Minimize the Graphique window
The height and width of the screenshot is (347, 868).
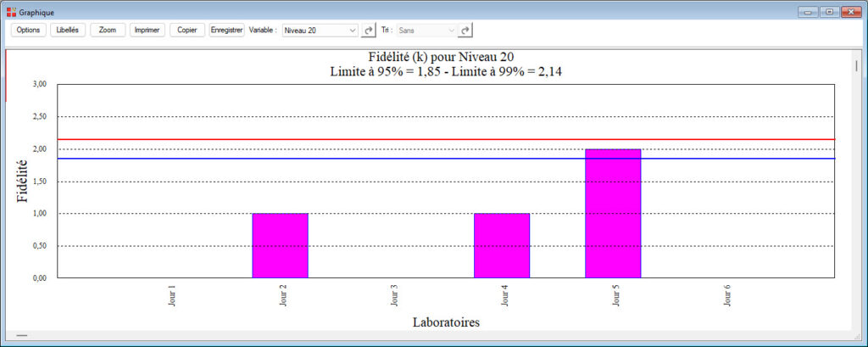pyautogui.click(x=808, y=12)
